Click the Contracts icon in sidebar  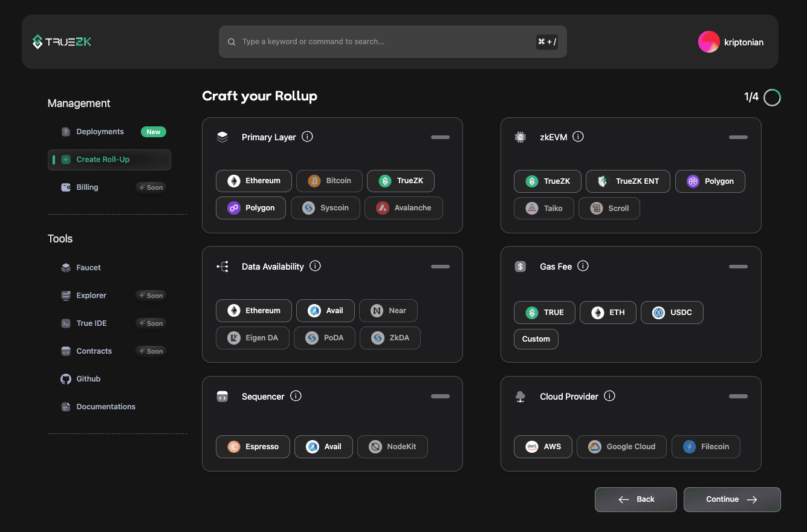pyautogui.click(x=66, y=351)
